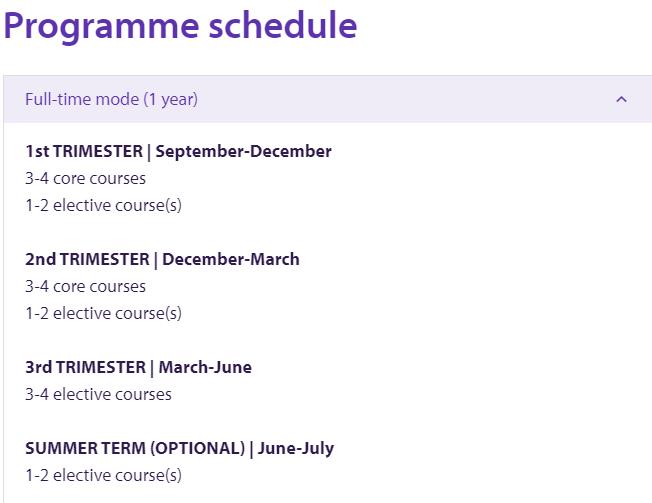Collapse the Full-time mode chevron arrow
The image size is (652, 503).
click(x=621, y=99)
